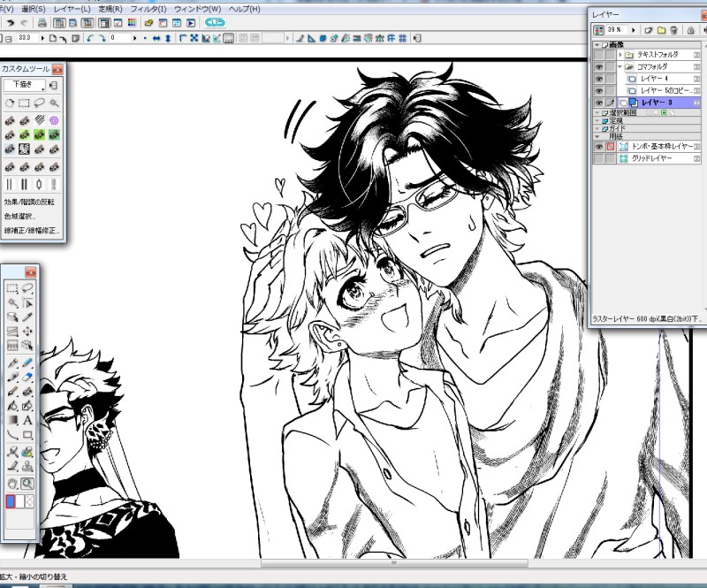Viewport: 707px width, 588px height.
Task: Select the text tool marked A
Action: 27,421
